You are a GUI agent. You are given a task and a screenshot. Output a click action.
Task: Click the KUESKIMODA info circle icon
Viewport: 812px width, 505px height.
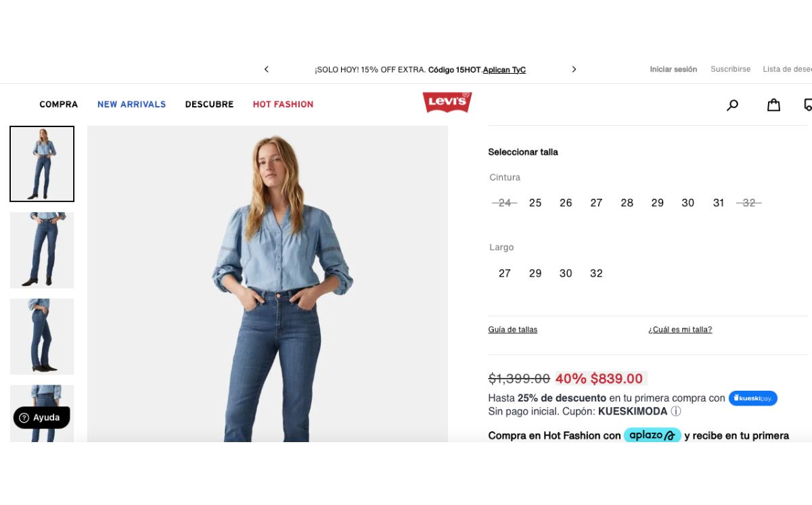pyautogui.click(x=676, y=411)
